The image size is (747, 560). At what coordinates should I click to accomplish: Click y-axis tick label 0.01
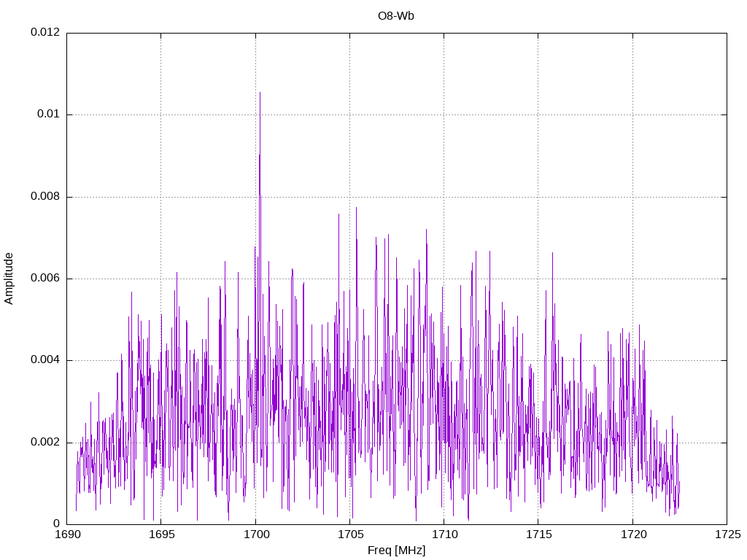coord(49,114)
